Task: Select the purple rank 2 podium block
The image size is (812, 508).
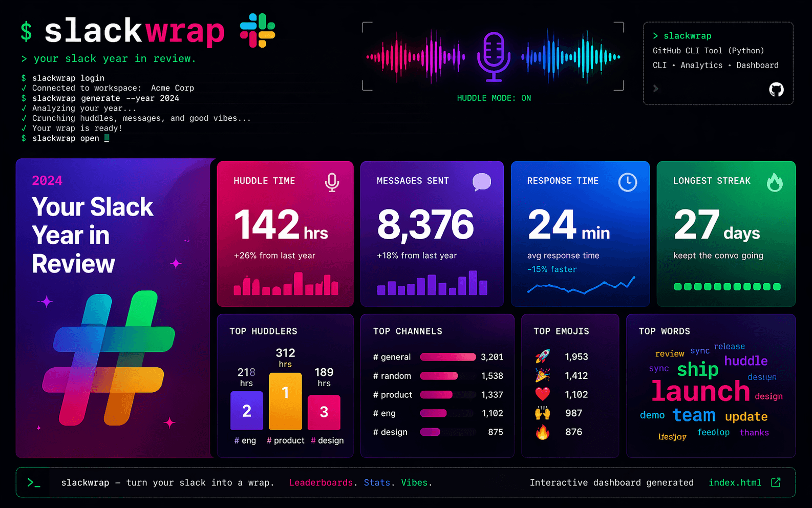Action: (247, 410)
